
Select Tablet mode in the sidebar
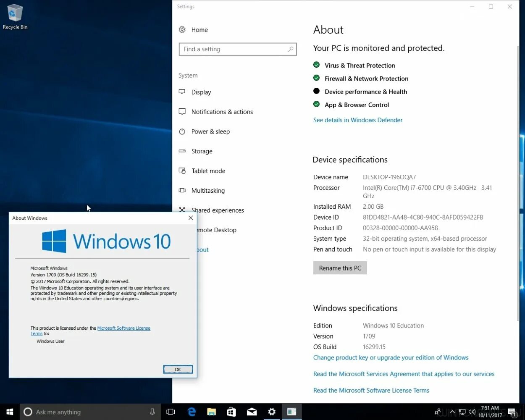tap(208, 171)
